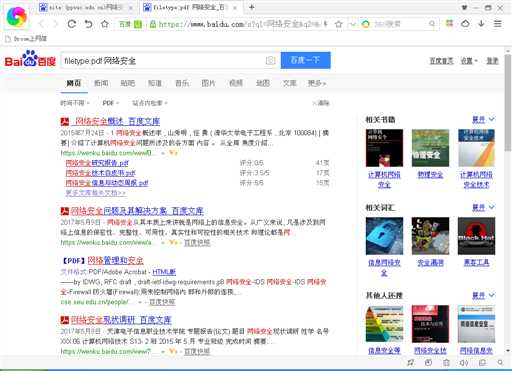The height and width of the screenshot is (371, 512).
Task: Expand the 其他人还搜 section with 展开
Action: pos(483,295)
